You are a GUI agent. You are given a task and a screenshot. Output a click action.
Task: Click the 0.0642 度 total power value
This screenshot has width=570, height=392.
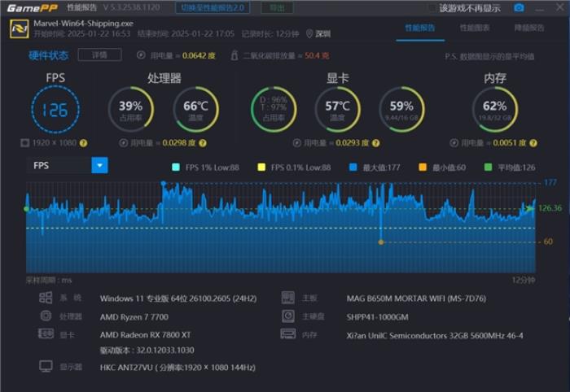tap(199, 55)
